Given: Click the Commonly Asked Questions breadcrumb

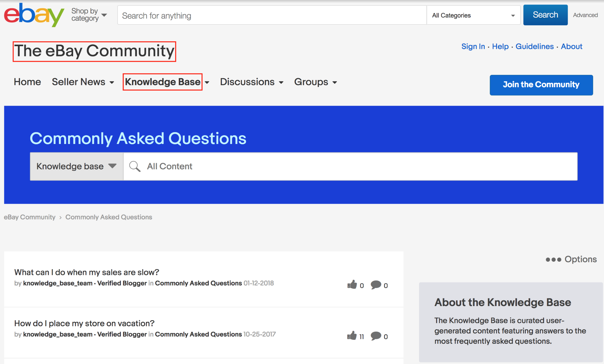Looking at the screenshot, I should (x=109, y=217).
